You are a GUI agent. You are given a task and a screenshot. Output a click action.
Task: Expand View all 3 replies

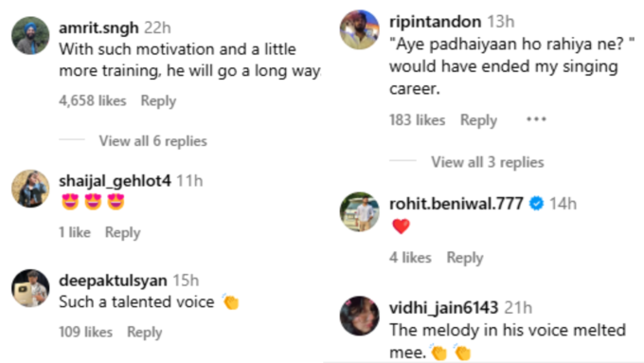[x=488, y=162]
